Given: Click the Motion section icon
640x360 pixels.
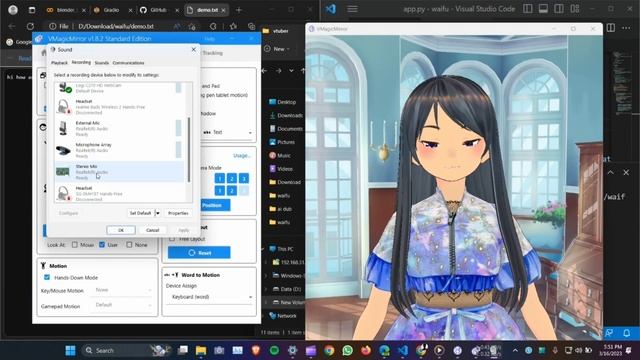Looking at the screenshot, I should (43, 266).
